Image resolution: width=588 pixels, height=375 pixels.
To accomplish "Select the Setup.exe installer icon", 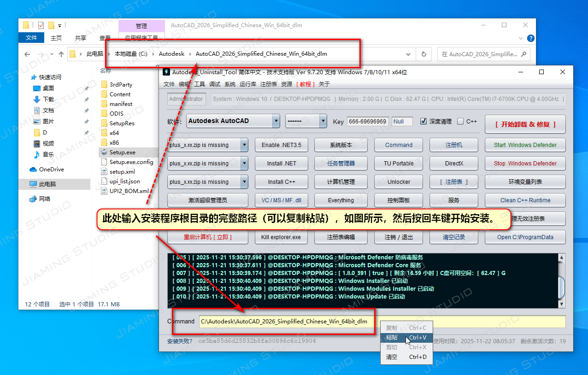I will [x=104, y=152].
